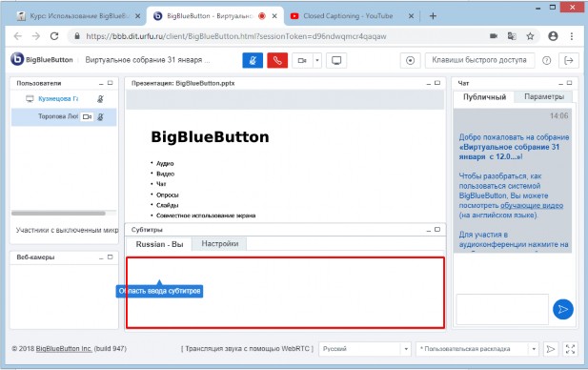Open help question mark icon
Image resolution: width=588 pixels, height=370 pixels.
[547, 60]
